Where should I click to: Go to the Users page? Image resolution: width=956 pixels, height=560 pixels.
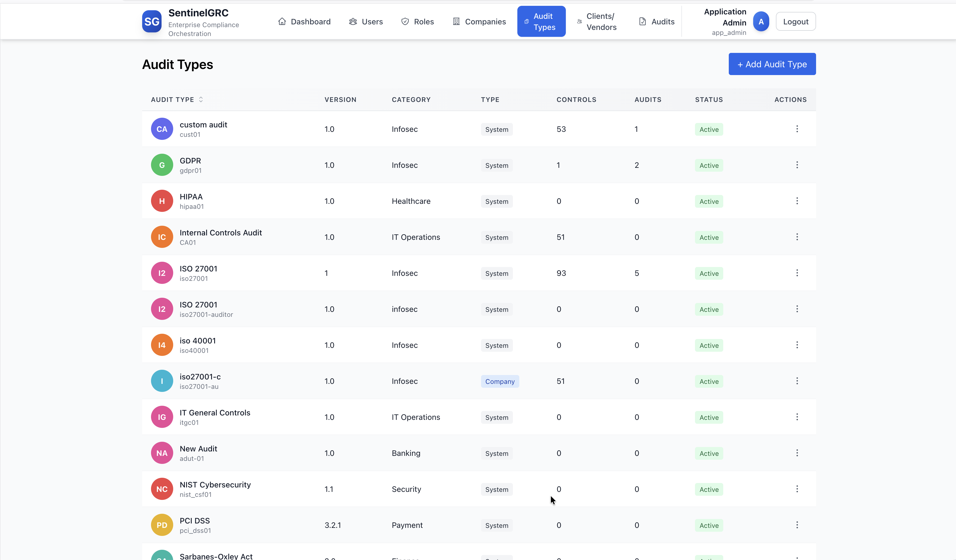point(366,22)
